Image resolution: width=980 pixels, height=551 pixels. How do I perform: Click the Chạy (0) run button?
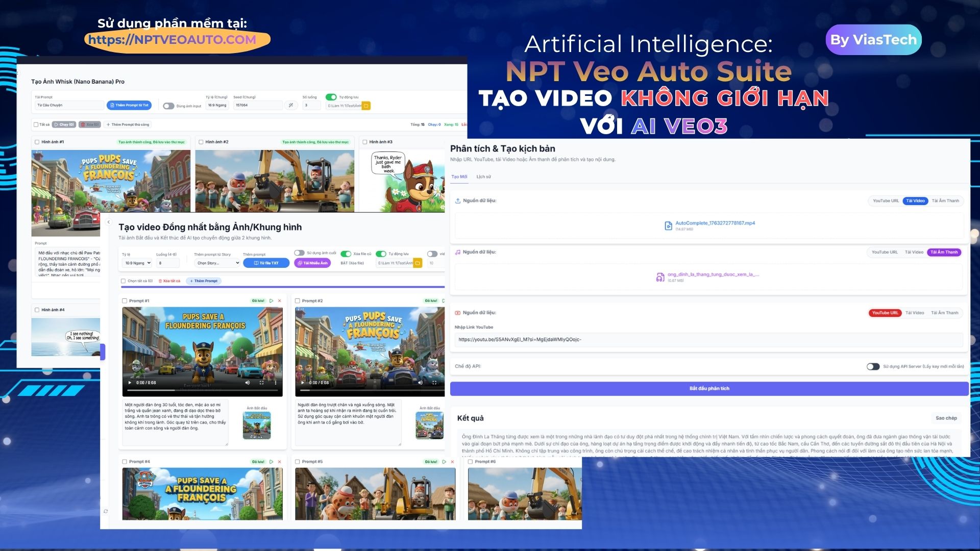coord(64,124)
